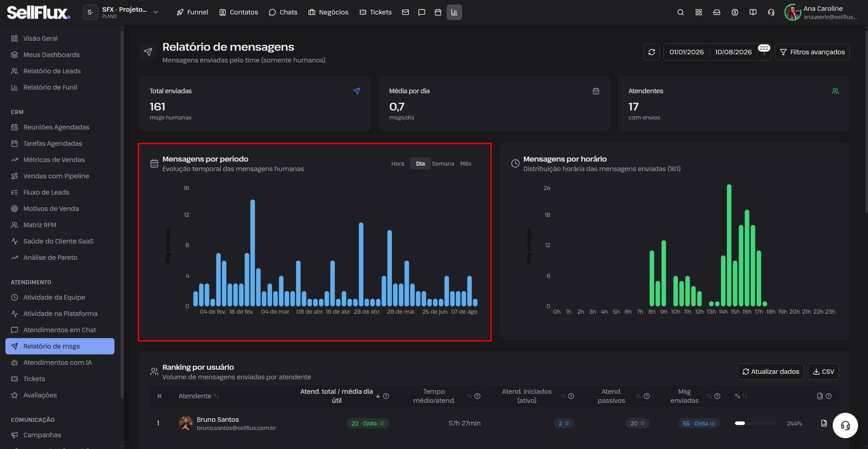Open the search magnifier in the header

click(681, 12)
